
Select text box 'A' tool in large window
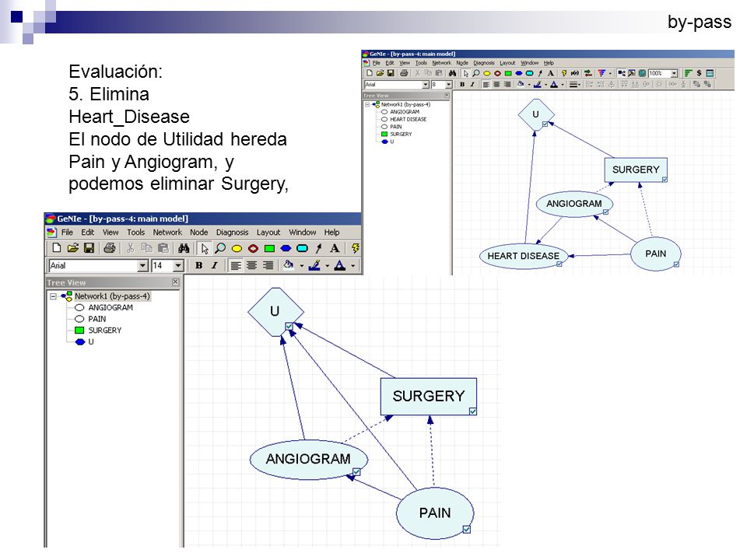(335, 248)
